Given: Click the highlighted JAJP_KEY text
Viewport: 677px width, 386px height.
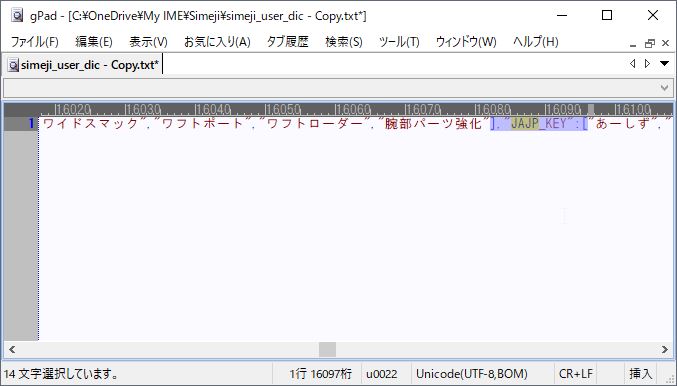Looking at the screenshot, I should click(x=538, y=123).
